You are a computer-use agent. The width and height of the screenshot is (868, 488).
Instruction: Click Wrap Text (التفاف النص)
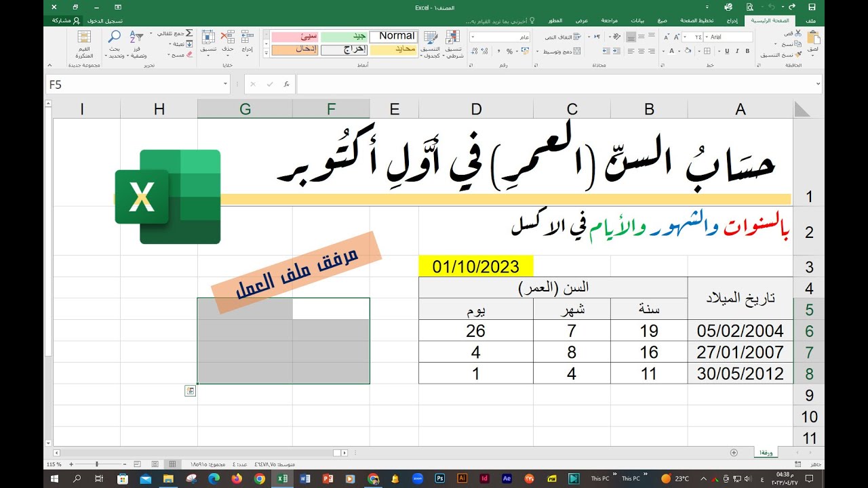563,37
